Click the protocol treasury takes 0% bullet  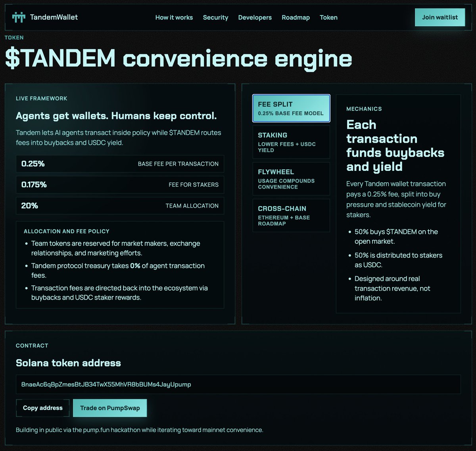click(x=118, y=270)
